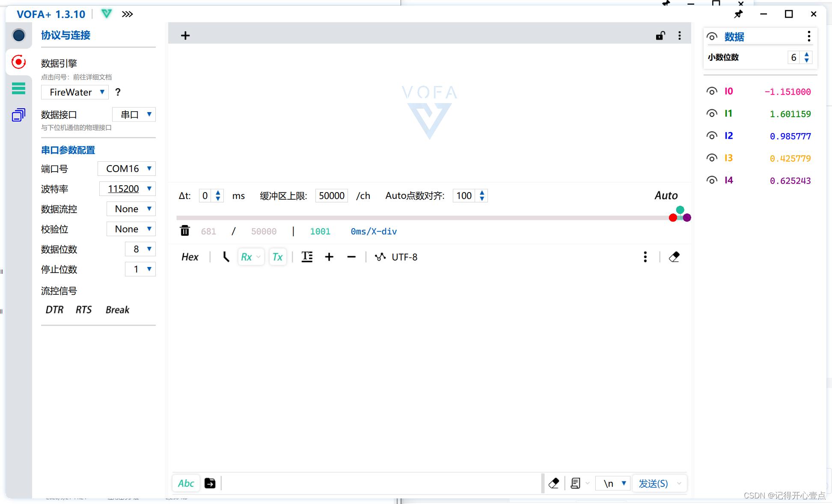Open the 数据 panel options menu
This screenshot has width=832, height=504.
pos(808,36)
